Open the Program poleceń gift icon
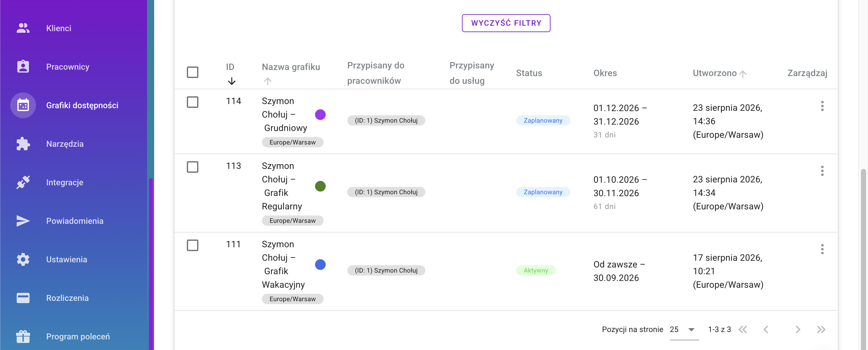 pyautogui.click(x=23, y=336)
